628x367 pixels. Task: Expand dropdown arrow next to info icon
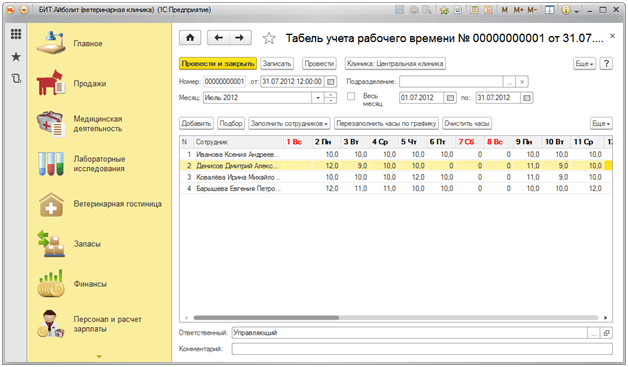pyautogui.click(x=577, y=11)
